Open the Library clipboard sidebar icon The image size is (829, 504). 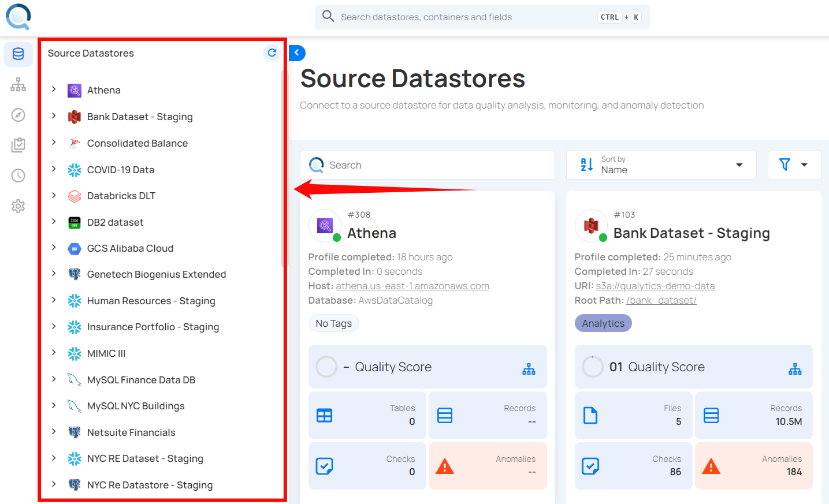tap(18, 145)
